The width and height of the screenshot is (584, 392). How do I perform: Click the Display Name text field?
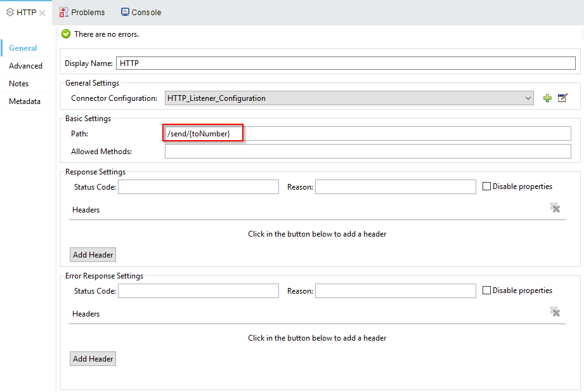pyautogui.click(x=346, y=63)
